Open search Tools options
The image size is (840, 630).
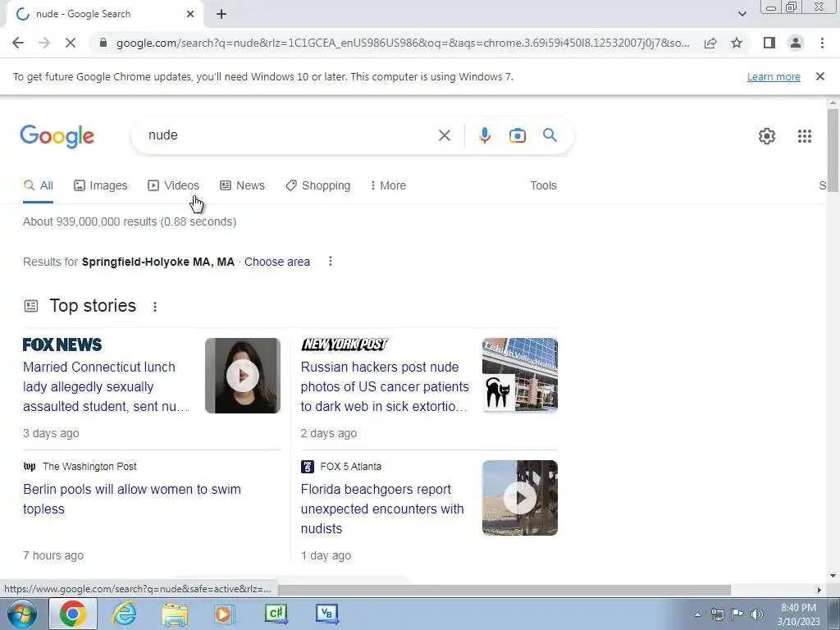point(543,185)
